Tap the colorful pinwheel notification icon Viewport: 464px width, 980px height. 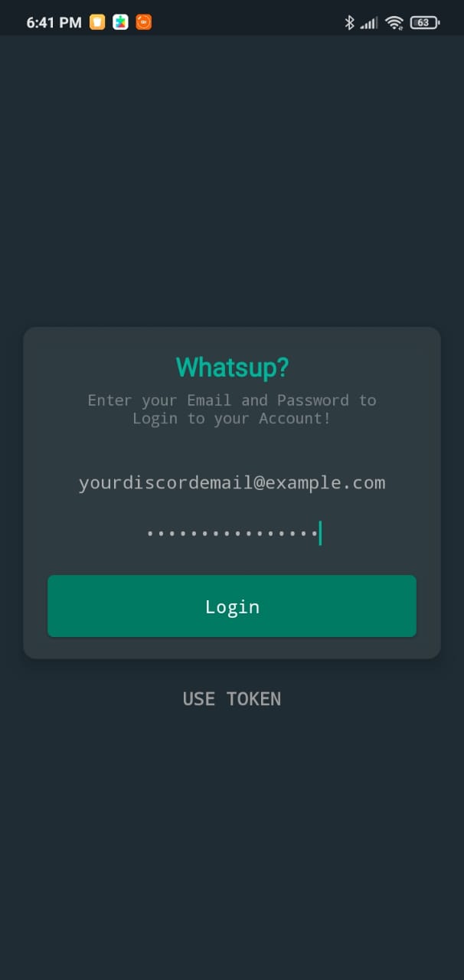tap(120, 22)
